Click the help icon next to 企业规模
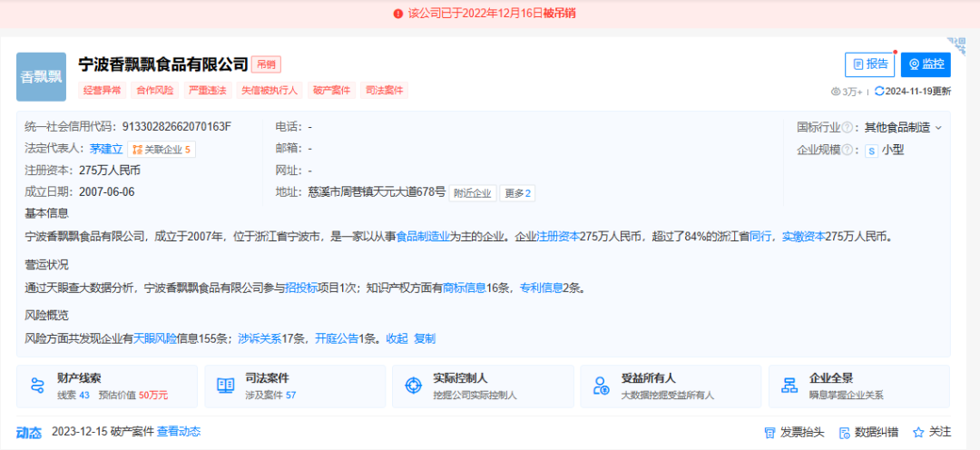This screenshot has height=450, width=980. tap(847, 150)
